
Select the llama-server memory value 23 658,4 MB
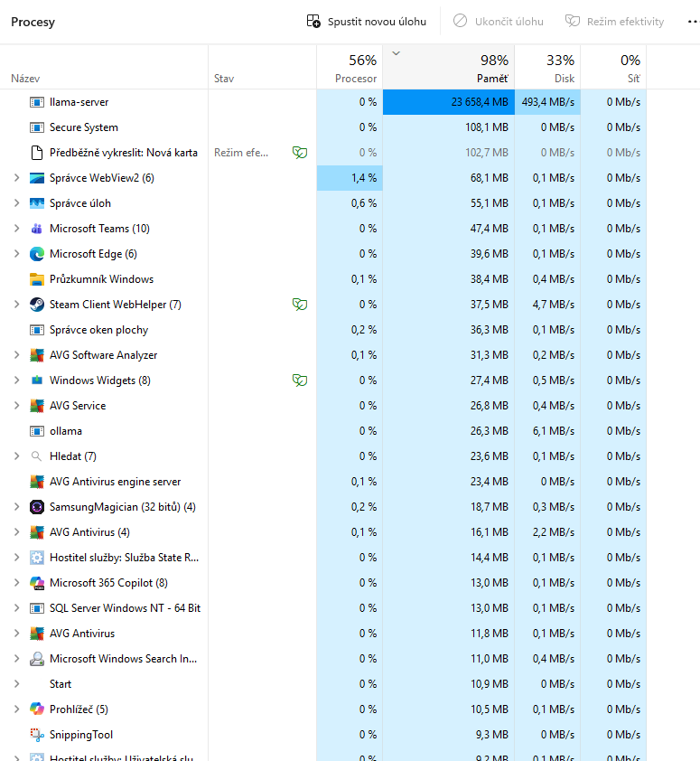(x=480, y=102)
